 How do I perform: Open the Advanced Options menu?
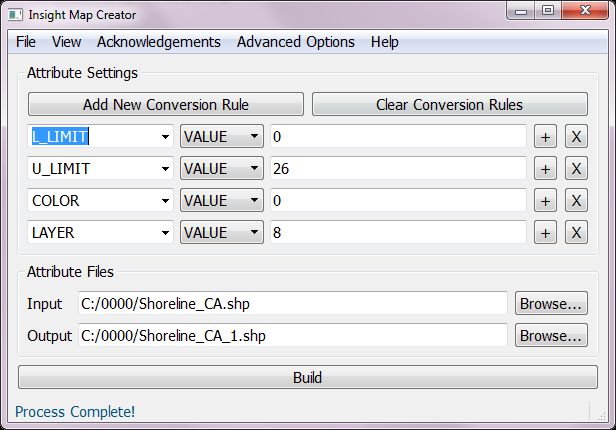pos(295,42)
